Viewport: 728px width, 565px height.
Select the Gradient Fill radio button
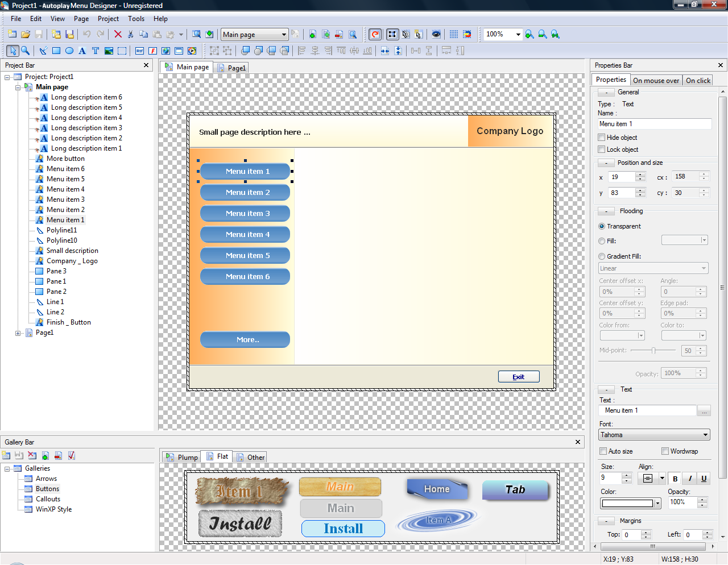602,256
